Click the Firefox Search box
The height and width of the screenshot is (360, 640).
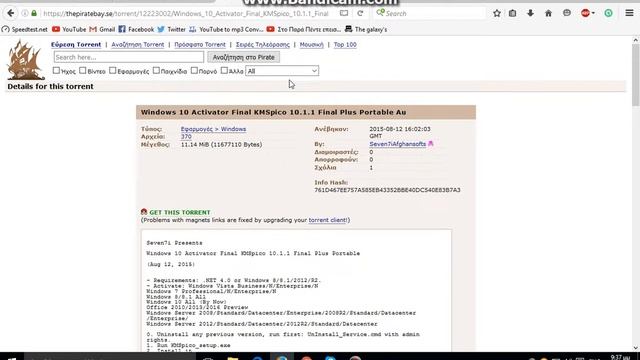click(431, 13)
